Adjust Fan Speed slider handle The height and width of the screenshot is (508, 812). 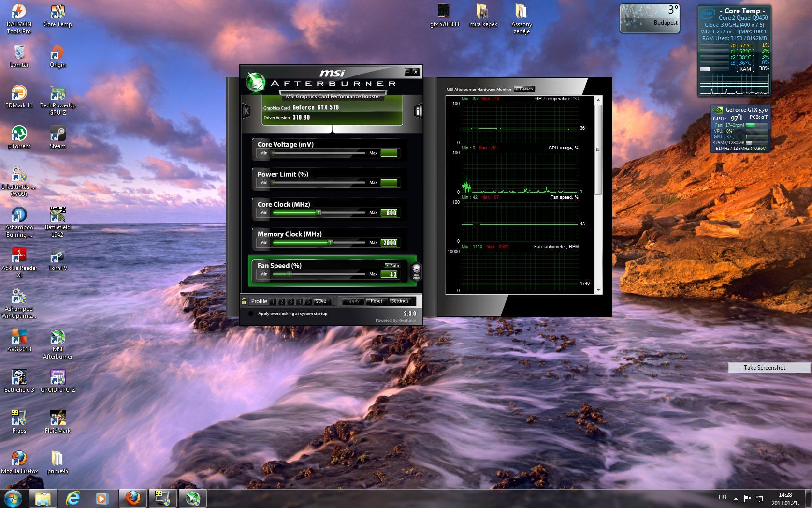point(290,274)
